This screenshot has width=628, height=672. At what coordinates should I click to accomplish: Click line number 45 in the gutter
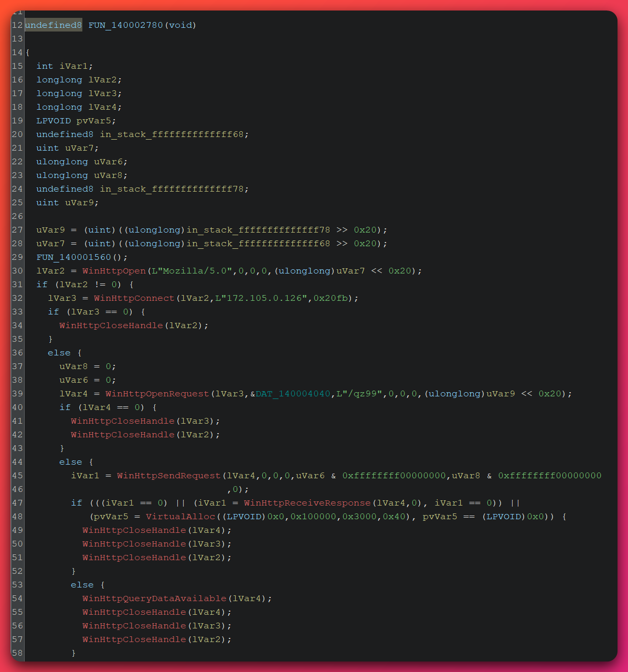[x=17, y=475]
